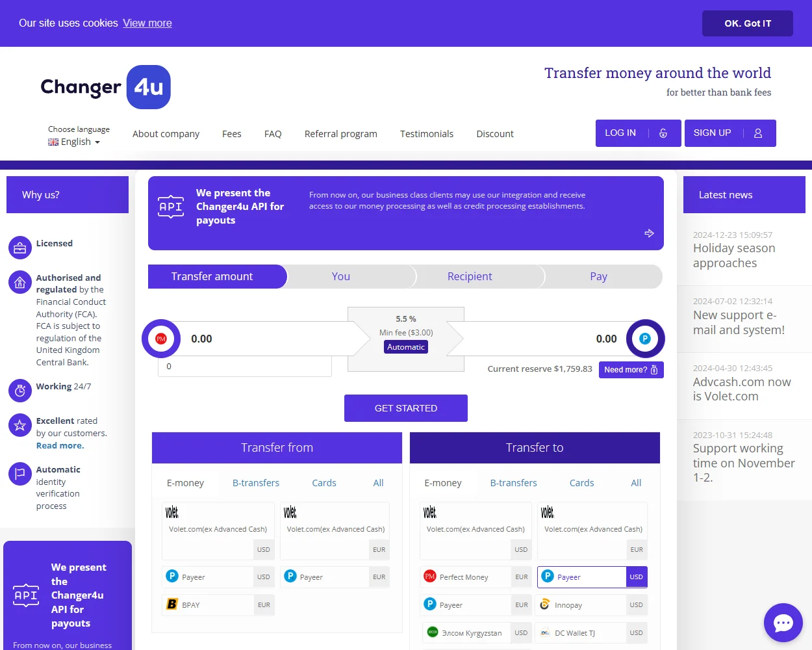Select BPAY EUR under Transfer from

218,605
